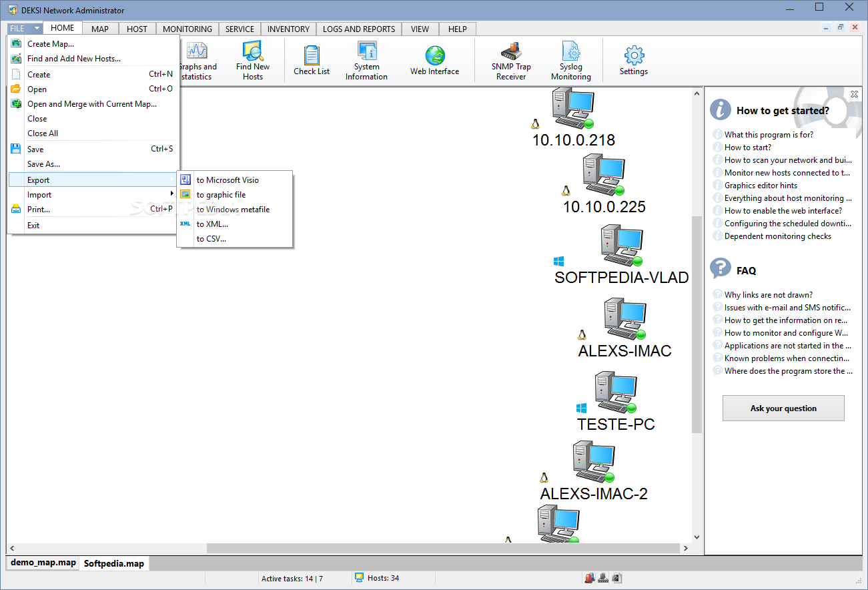This screenshot has height=590, width=868.
Task: Select Open in the File menu
Action: coord(93,89)
